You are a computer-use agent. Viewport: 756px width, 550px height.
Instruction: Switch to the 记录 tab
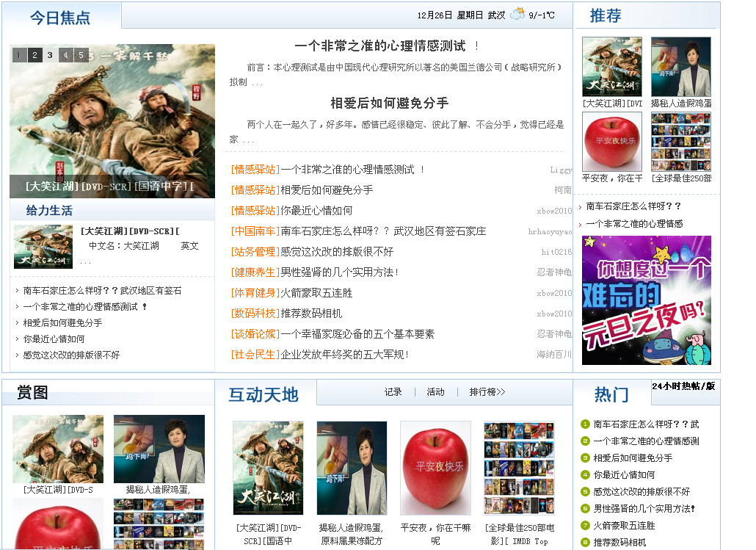[x=393, y=391]
